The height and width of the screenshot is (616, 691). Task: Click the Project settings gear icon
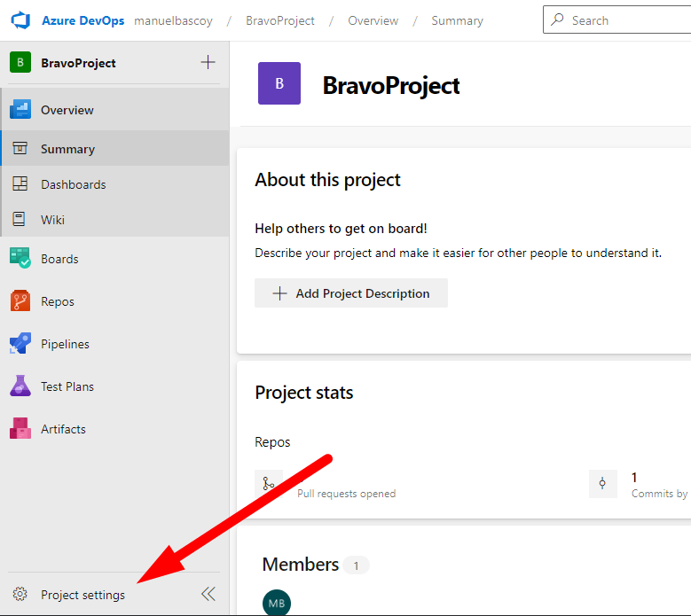pos(20,595)
